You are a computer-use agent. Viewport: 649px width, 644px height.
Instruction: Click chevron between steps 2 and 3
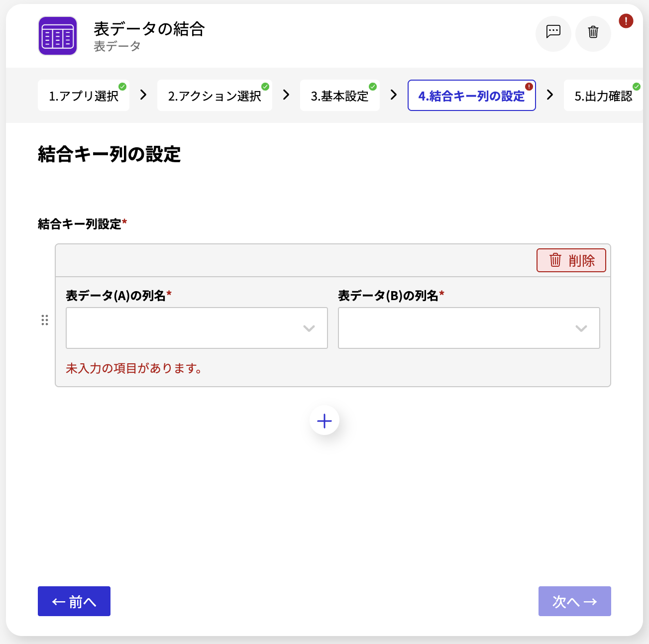coord(286,95)
